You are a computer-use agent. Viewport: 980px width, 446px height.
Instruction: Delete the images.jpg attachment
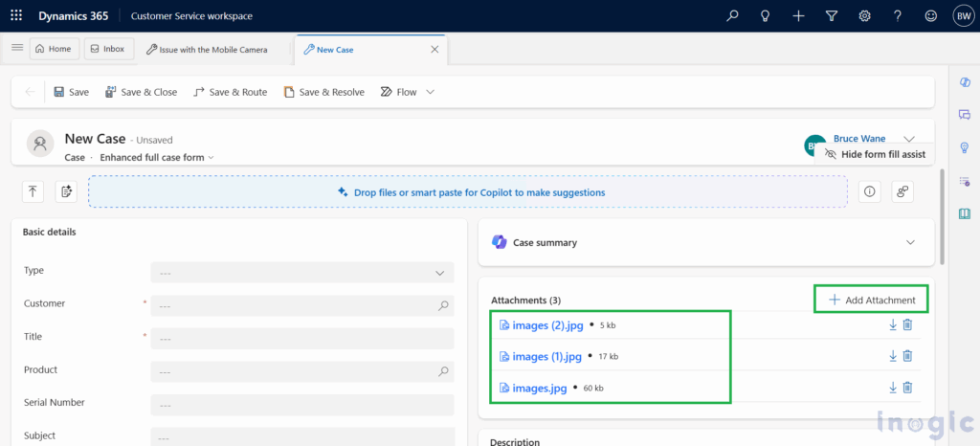coord(907,387)
